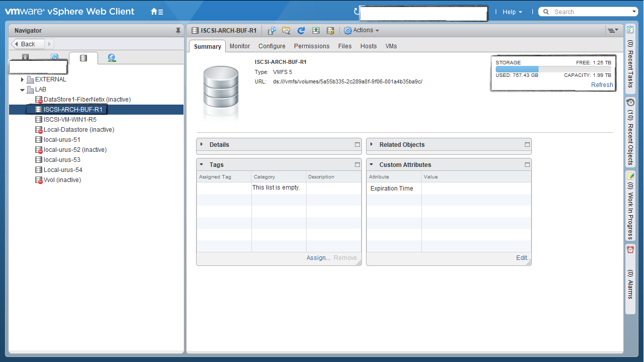Click the create new virtual machine icon
Image resolution: width=644 pixels, height=362 pixels.
(x=271, y=31)
